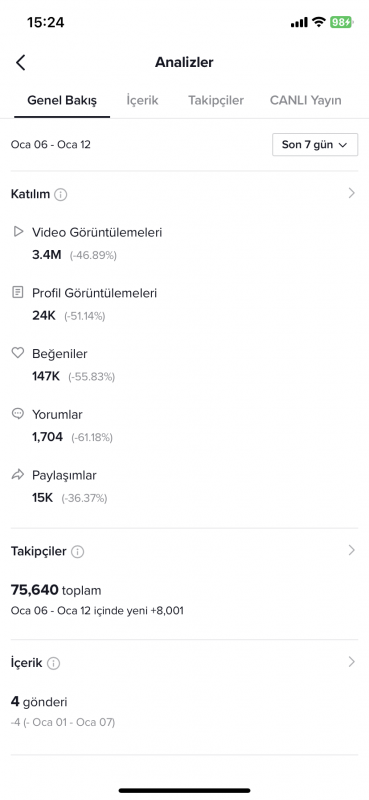Image resolution: width=369 pixels, height=800 pixels.
Task: Tap the battery indicator in status bar
Action: pos(340,22)
